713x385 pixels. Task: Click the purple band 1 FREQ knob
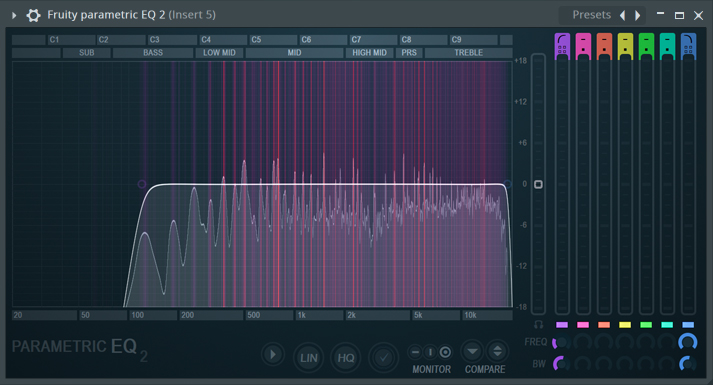pos(562,342)
